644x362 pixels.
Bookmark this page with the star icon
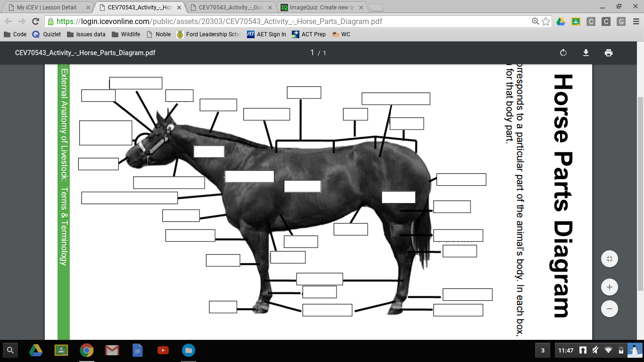point(546,22)
